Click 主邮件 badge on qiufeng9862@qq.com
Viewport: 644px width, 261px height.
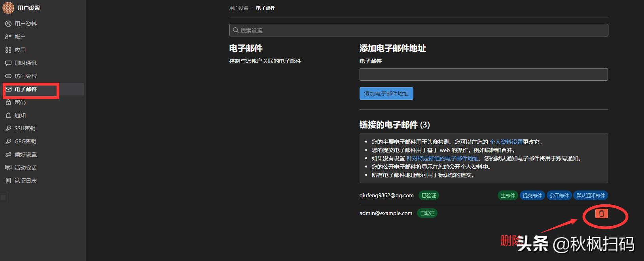pyautogui.click(x=508, y=195)
